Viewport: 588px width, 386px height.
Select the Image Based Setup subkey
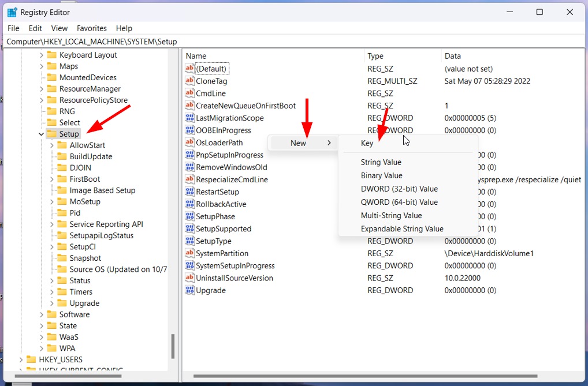coord(102,190)
